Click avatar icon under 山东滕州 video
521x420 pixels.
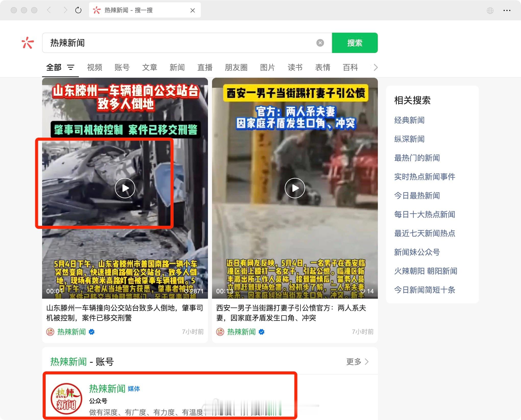(50, 332)
